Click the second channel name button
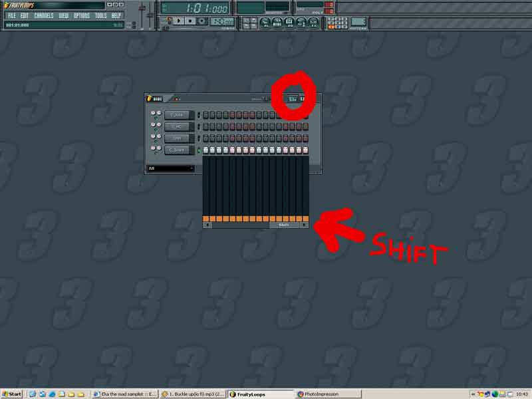Screen dimensions: 532x399 179,126
